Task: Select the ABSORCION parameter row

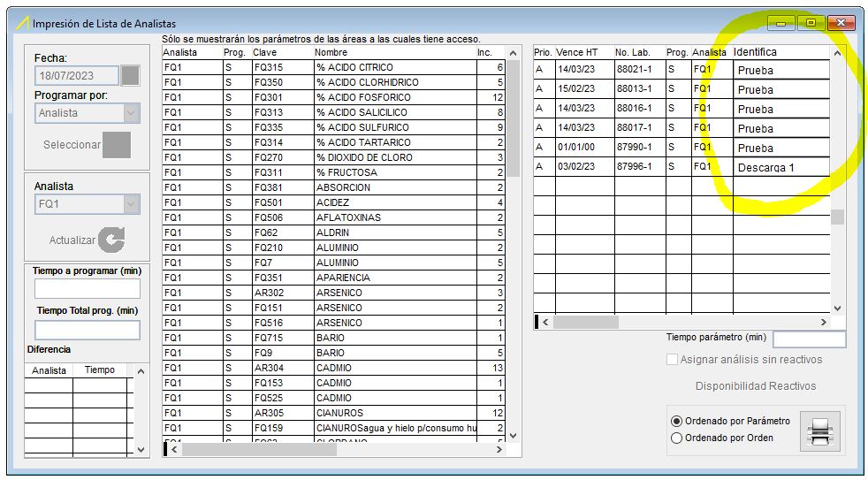Action: pyautogui.click(x=334, y=187)
